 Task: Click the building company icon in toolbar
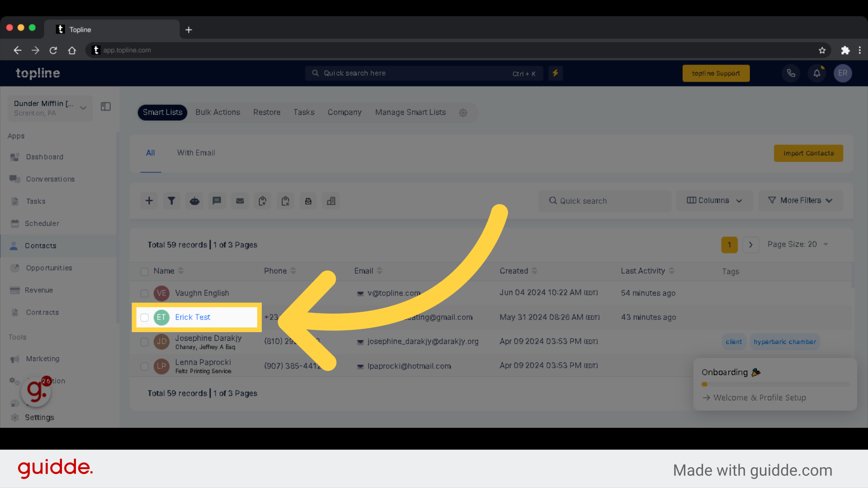click(x=331, y=201)
